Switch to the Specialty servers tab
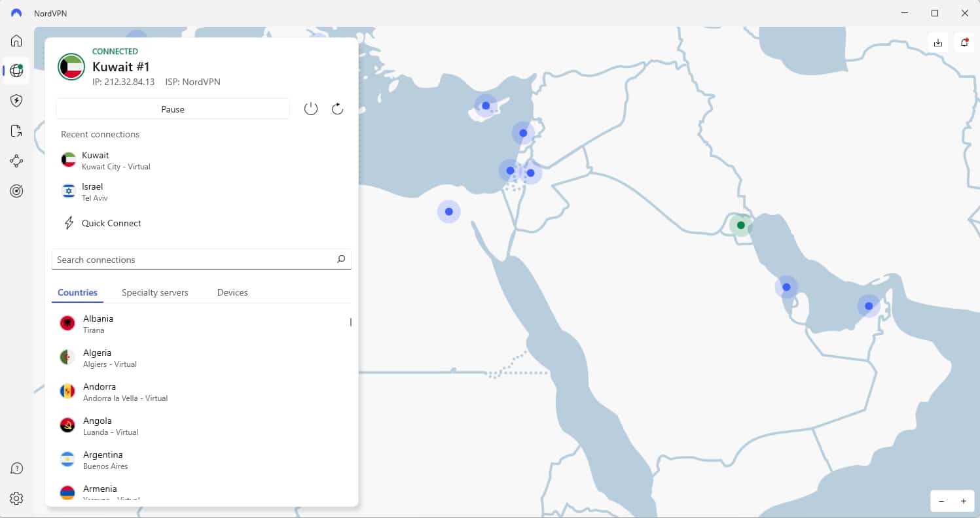This screenshot has height=518, width=980. click(x=155, y=292)
